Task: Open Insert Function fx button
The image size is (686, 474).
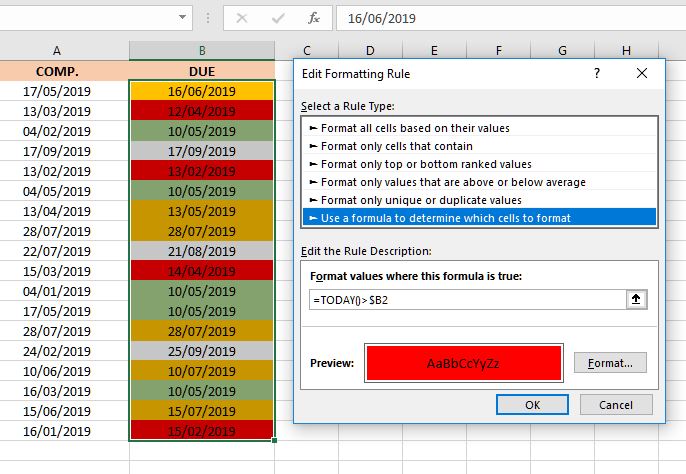Action: point(314,18)
